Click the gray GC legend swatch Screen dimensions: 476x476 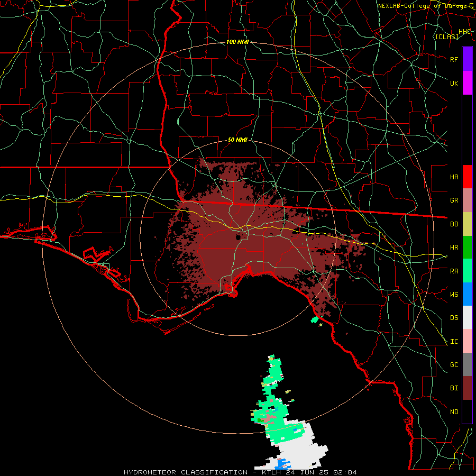point(467,364)
